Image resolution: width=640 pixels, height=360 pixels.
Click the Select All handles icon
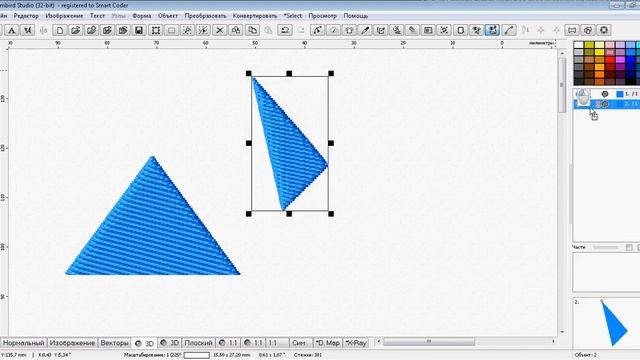point(156,30)
